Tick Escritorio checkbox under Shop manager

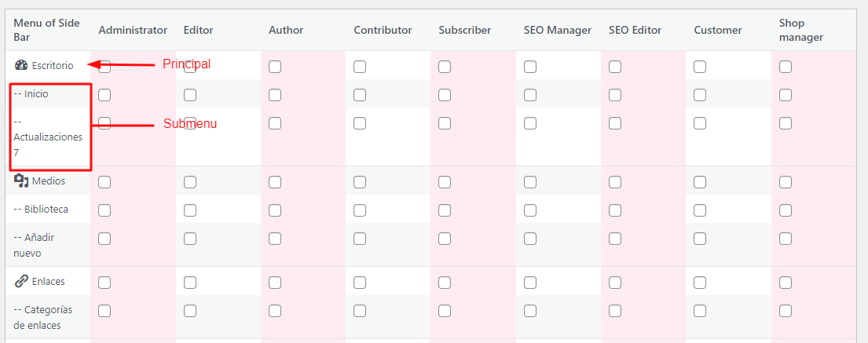click(x=785, y=67)
